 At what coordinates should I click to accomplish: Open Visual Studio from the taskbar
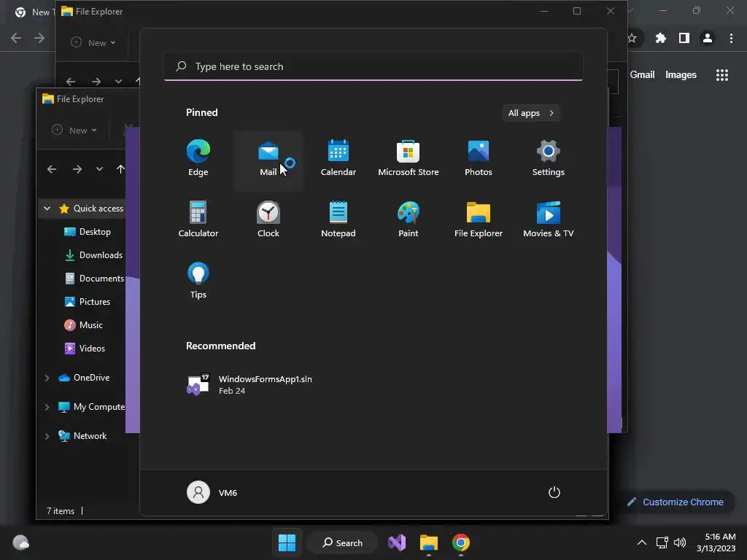(x=397, y=542)
